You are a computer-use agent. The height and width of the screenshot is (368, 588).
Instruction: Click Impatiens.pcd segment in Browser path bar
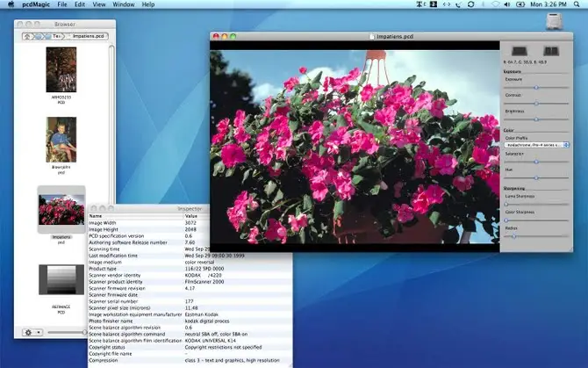(88, 36)
